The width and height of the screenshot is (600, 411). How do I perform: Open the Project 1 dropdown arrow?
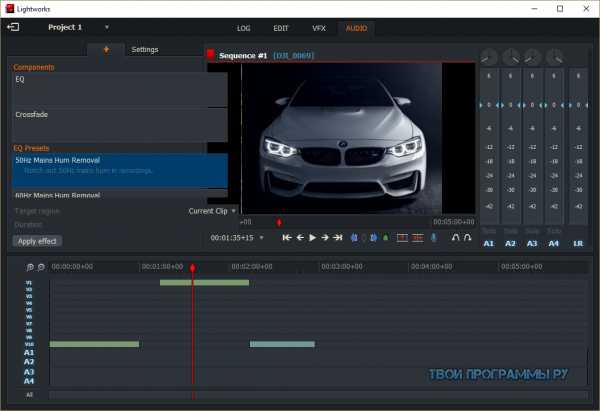point(107,27)
